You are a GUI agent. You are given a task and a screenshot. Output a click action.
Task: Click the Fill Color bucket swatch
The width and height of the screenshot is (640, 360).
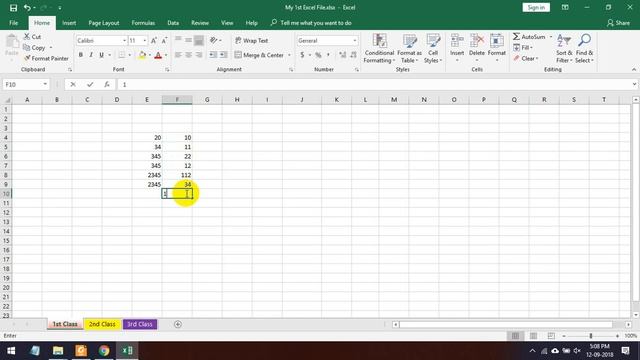(x=142, y=55)
